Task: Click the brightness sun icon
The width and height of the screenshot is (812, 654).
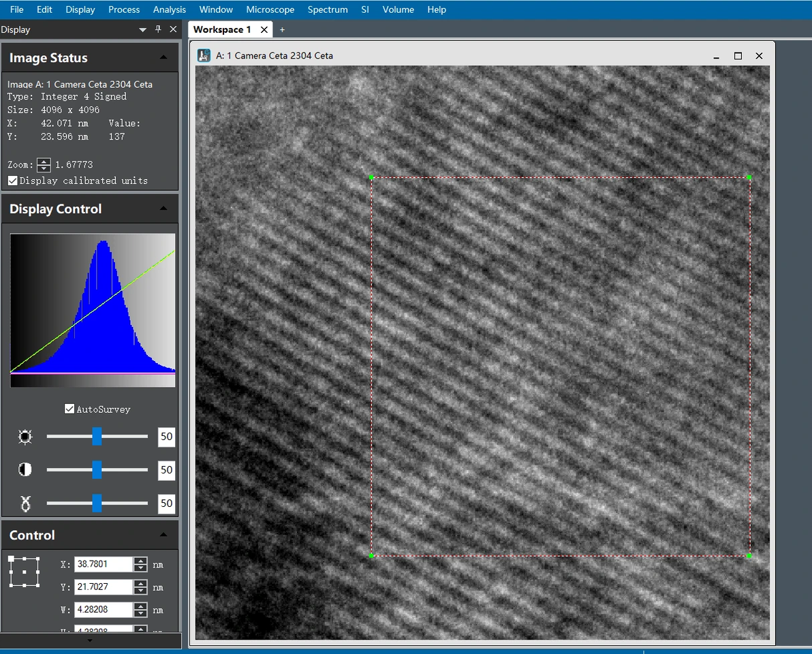Action: (25, 437)
